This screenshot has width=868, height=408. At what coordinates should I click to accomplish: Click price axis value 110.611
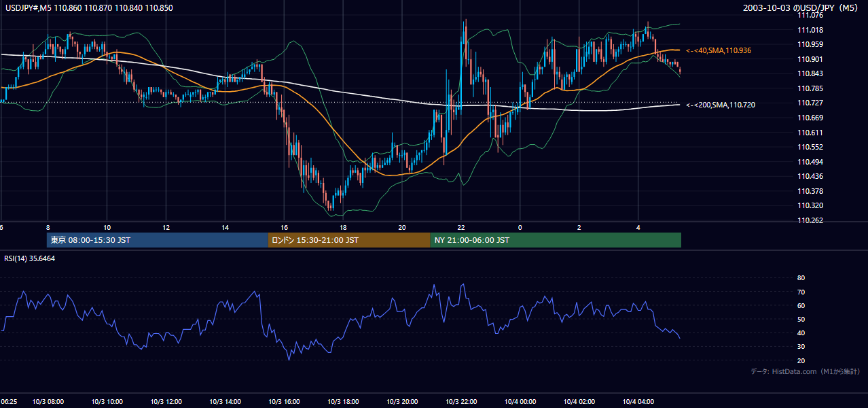[x=811, y=133]
